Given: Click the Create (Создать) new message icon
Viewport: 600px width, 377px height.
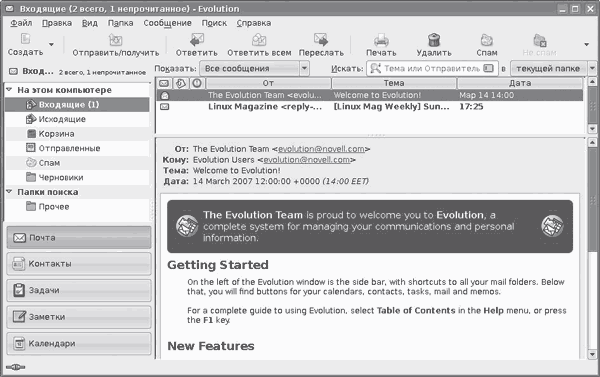Looking at the screenshot, I should click(26, 39).
